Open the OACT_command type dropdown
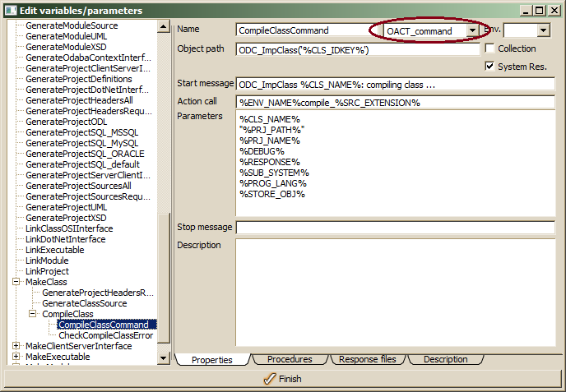566x392 pixels. tap(472, 30)
